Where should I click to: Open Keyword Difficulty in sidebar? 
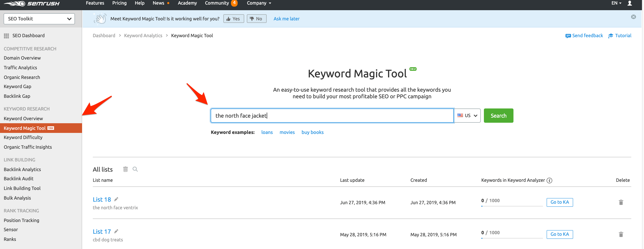[x=23, y=137]
